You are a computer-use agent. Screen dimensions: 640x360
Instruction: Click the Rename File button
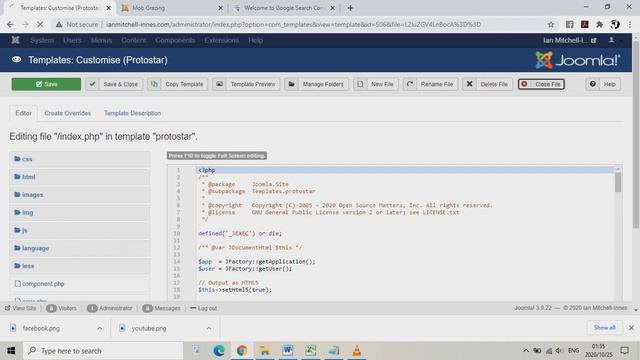(x=431, y=84)
